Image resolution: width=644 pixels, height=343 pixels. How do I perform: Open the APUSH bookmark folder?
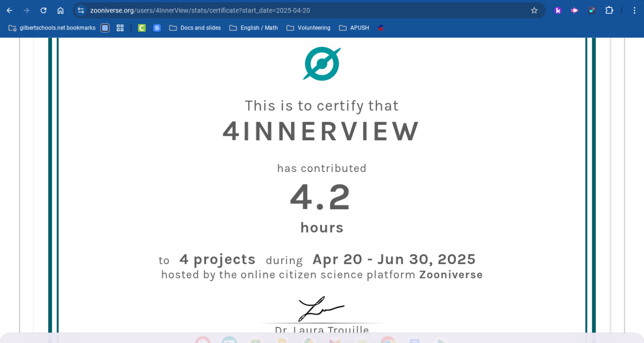click(354, 28)
